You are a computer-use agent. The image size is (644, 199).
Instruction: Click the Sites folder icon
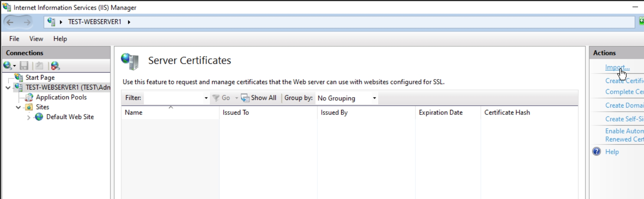coord(29,107)
